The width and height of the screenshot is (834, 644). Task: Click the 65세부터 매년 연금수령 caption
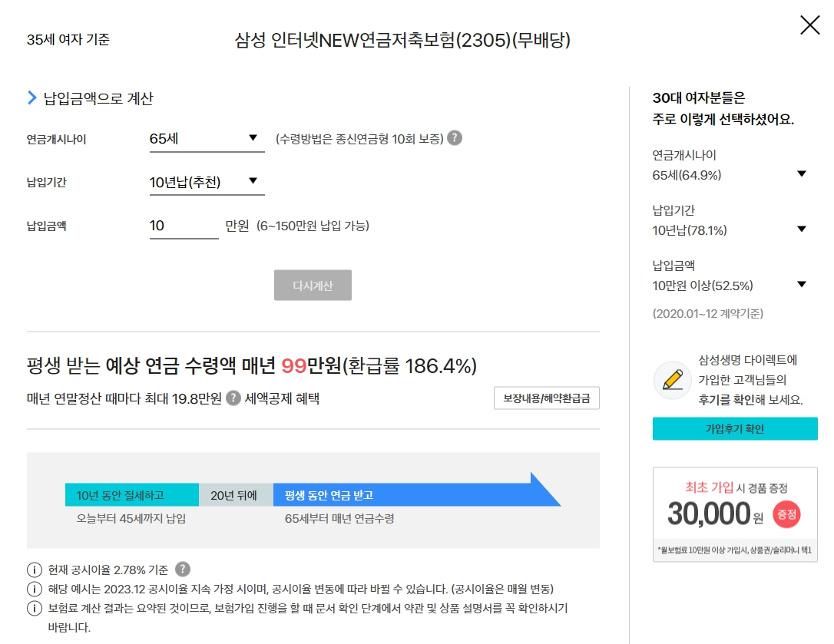coord(339,518)
